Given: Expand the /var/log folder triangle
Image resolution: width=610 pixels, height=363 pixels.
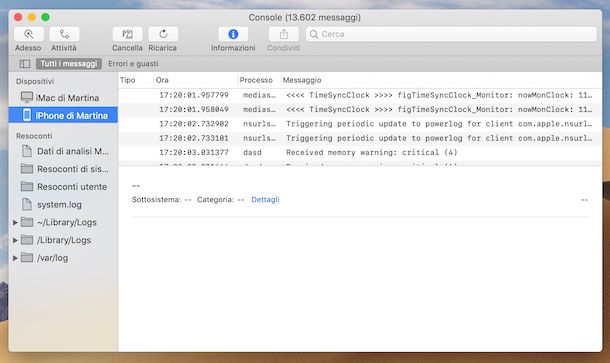Looking at the screenshot, I should tap(15, 258).
